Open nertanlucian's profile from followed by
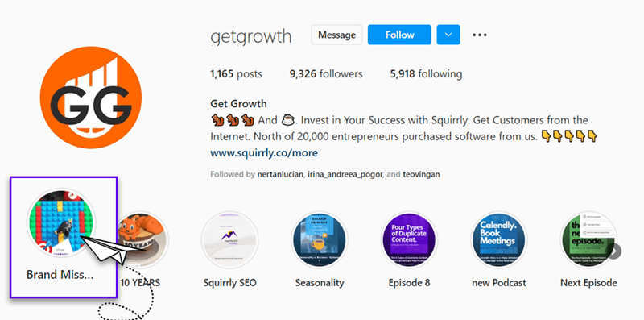Image resolution: width=644 pixels, height=320 pixels. point(281,174)
